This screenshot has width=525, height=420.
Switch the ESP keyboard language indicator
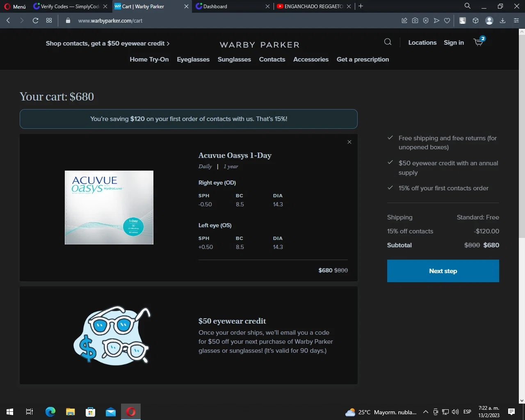[x=467, y=412]
